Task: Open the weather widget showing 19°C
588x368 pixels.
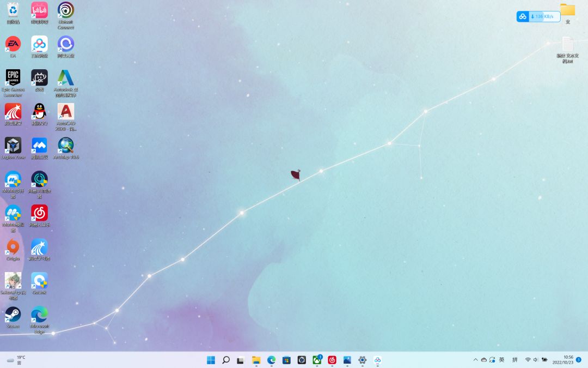Action: [x=16, y=360]
